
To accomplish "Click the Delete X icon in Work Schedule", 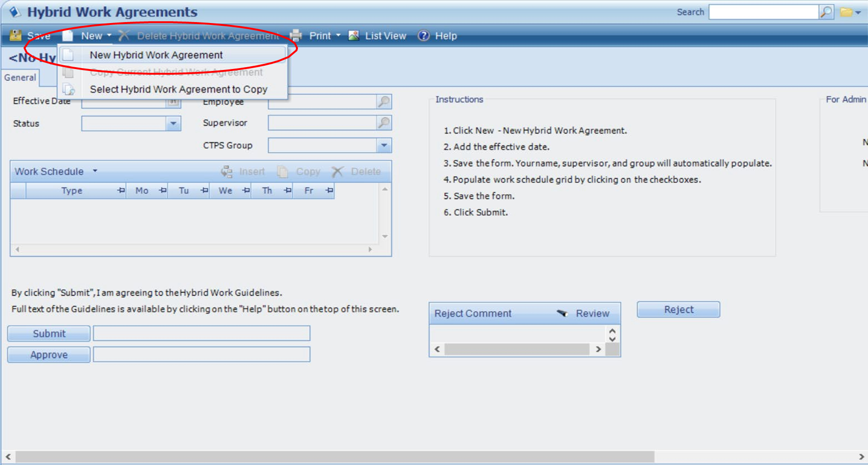I will [337, 172].
